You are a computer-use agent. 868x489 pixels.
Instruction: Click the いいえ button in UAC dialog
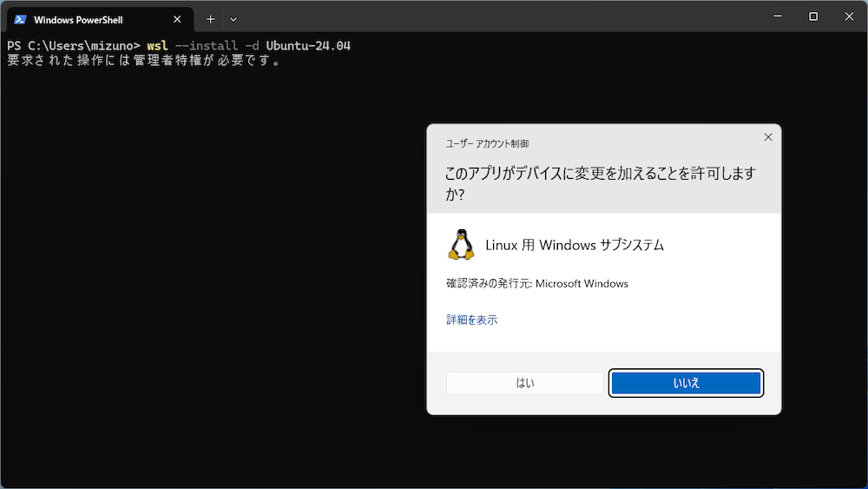[686, 383]
